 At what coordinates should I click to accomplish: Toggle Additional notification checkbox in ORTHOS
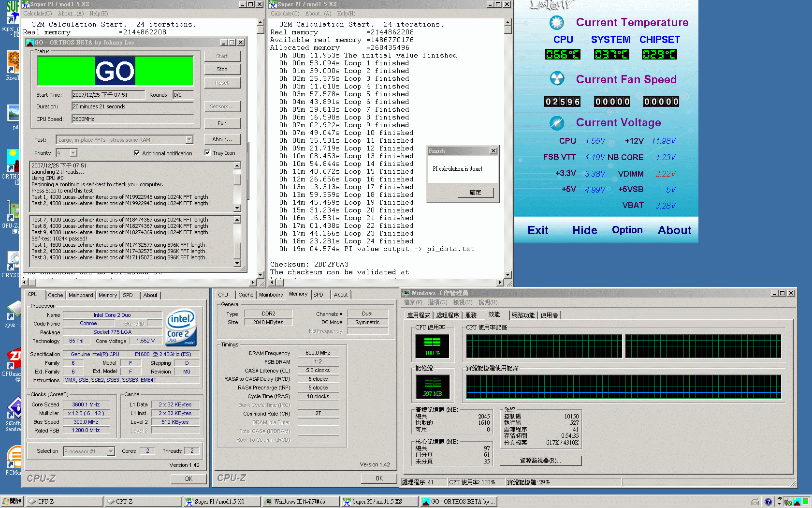(137, 153)
